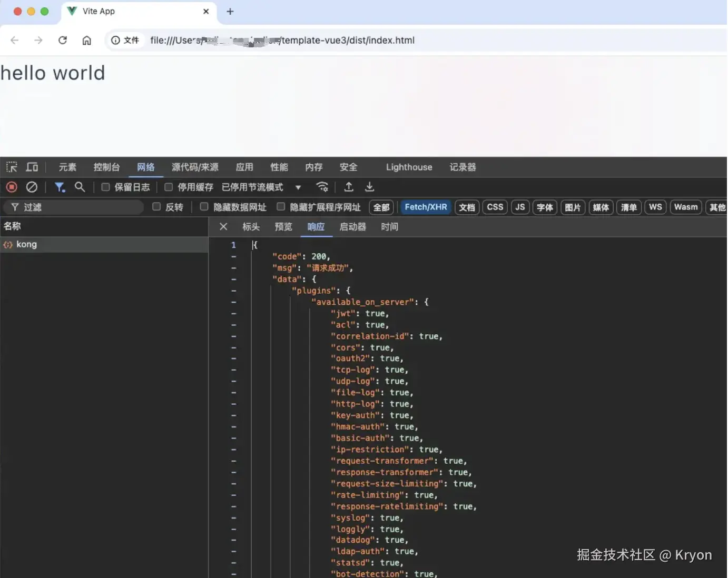
Task: Open the 安全 panel
Action: point(349,167)
